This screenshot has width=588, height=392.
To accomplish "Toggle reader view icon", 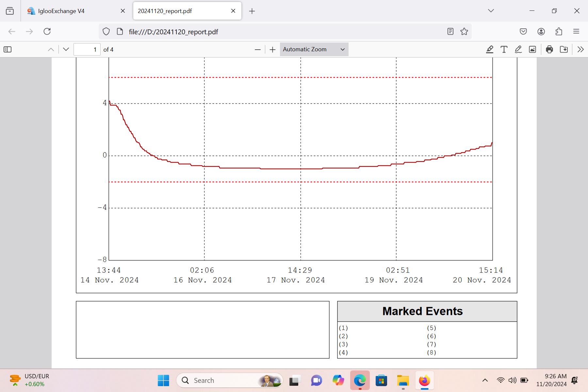I will point(450,31).
